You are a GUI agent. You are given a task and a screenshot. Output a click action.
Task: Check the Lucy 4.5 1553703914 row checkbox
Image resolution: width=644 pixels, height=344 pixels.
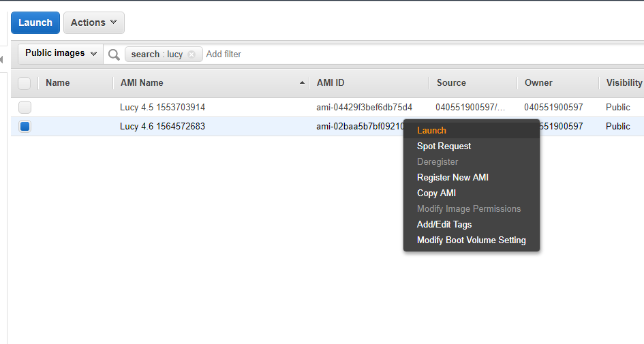point(25,107)
